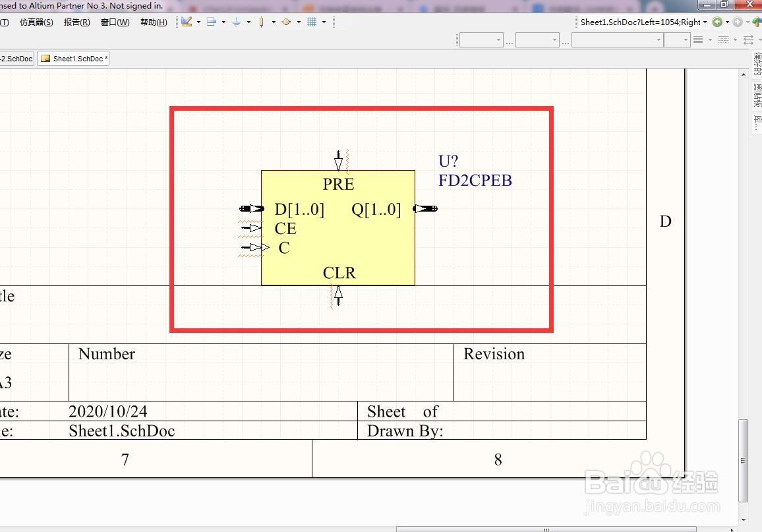The height and width of the screenshot is (532, 762).
Task: Open the first side panel tab on right edge
Action: pyautogui.click(x=757, y=64)
